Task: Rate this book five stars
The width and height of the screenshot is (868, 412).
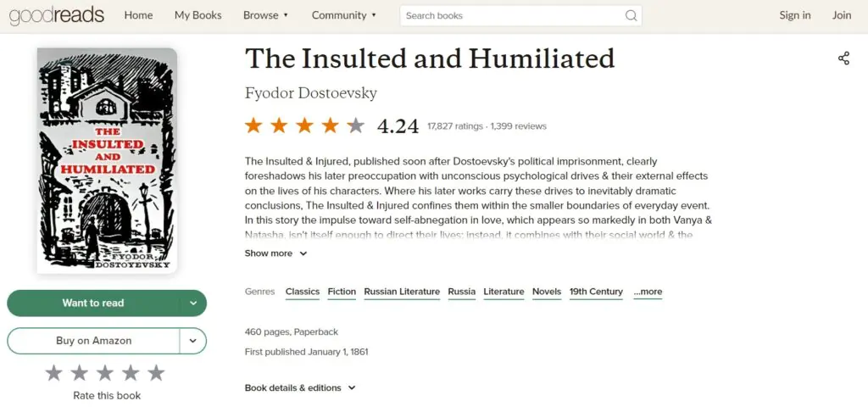Action: [156, 373]
